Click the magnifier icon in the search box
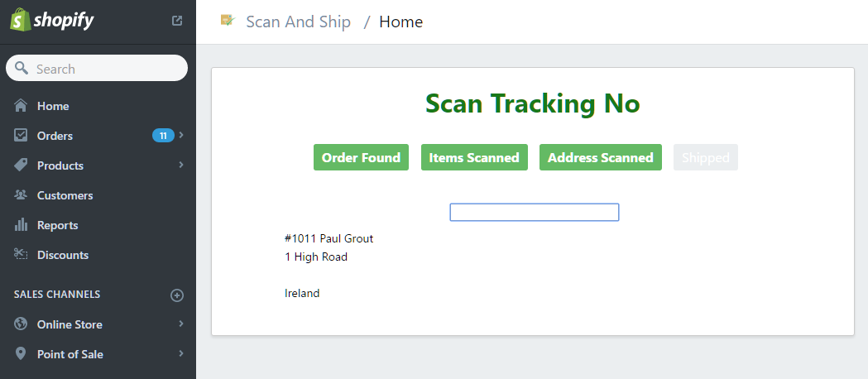This screenshot has width=868, height=379. (x=22, y=68)
